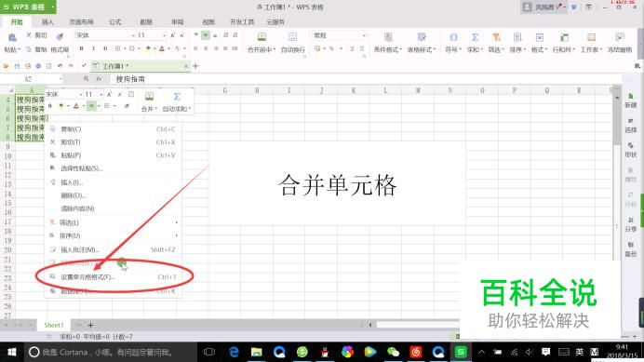Viewport: 644px width, 362px height.
Task: Open the WPS 表格 application menu dropdown
Action: click(x=52, y=7)
